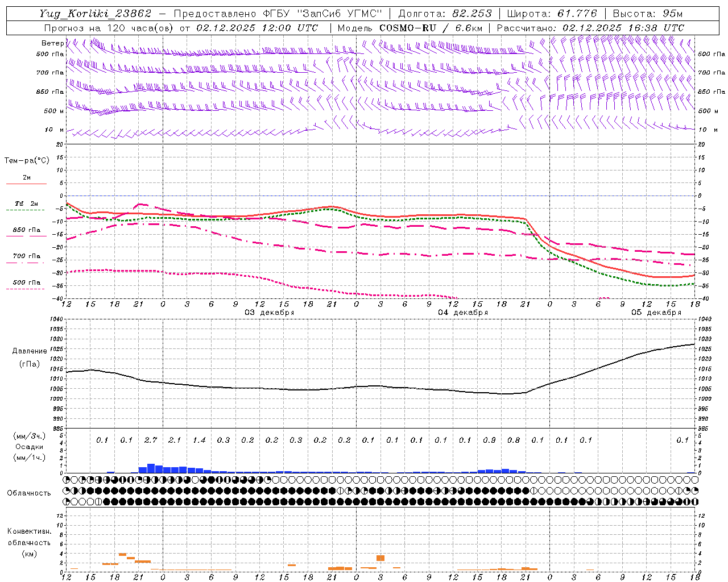Click the tallest blue hourly precipitation bar
This screenshot has height=582, width=728.
[x=151, y=468]
